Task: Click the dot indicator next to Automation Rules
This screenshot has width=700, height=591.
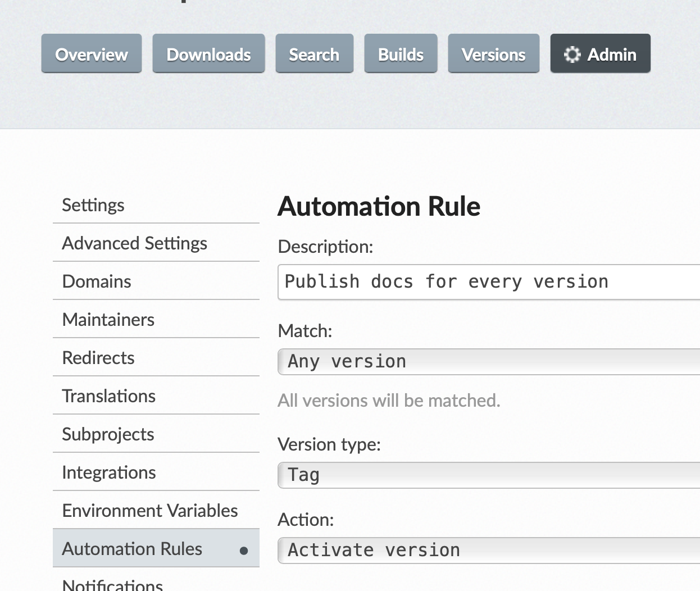Action: [243, 549]
